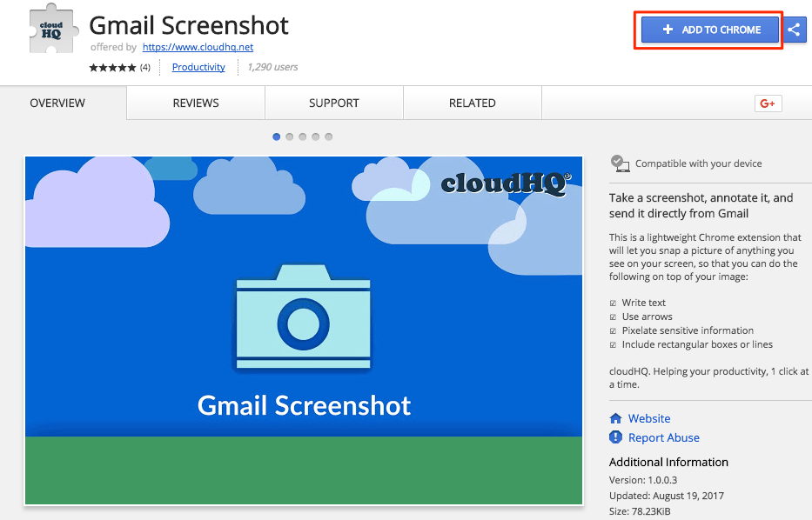The width and height of the screenshot is (812, 520).
Task: Click the first highlighted carousel dot
Action: tap(276, 137)
